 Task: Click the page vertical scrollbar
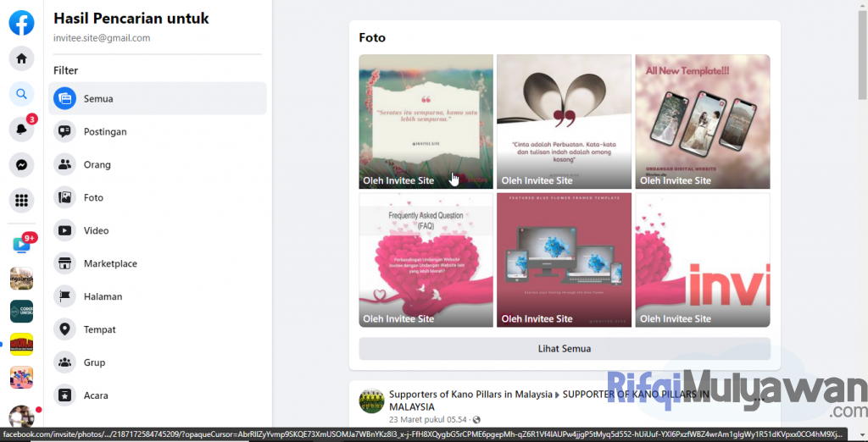tap(862, 55)
